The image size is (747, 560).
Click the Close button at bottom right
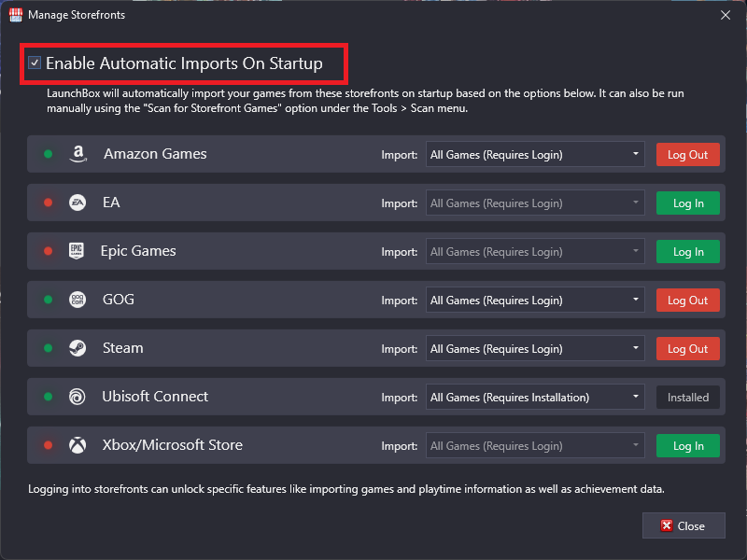point(684,525)
